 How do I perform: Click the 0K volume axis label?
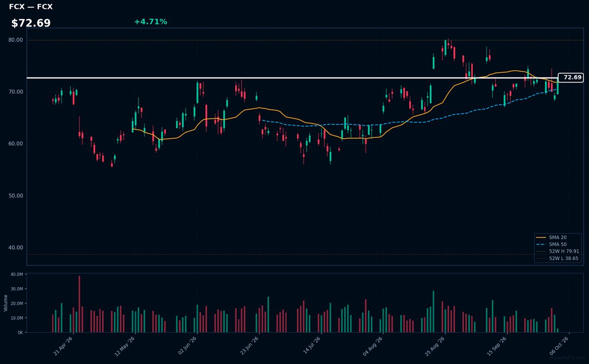[x=21, y=333]
